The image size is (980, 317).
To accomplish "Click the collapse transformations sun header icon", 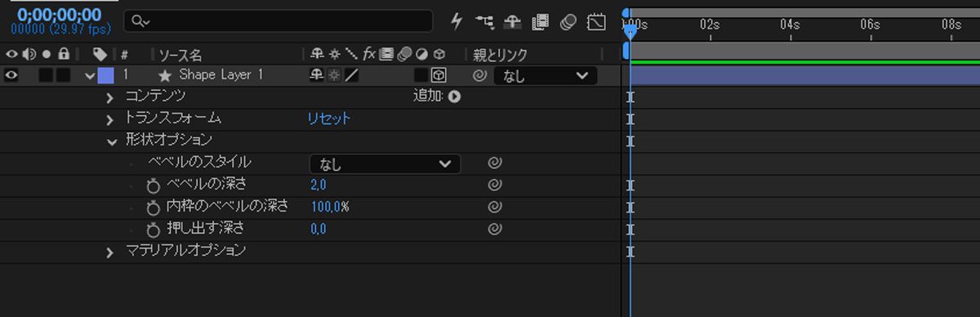I will [334, 55].
